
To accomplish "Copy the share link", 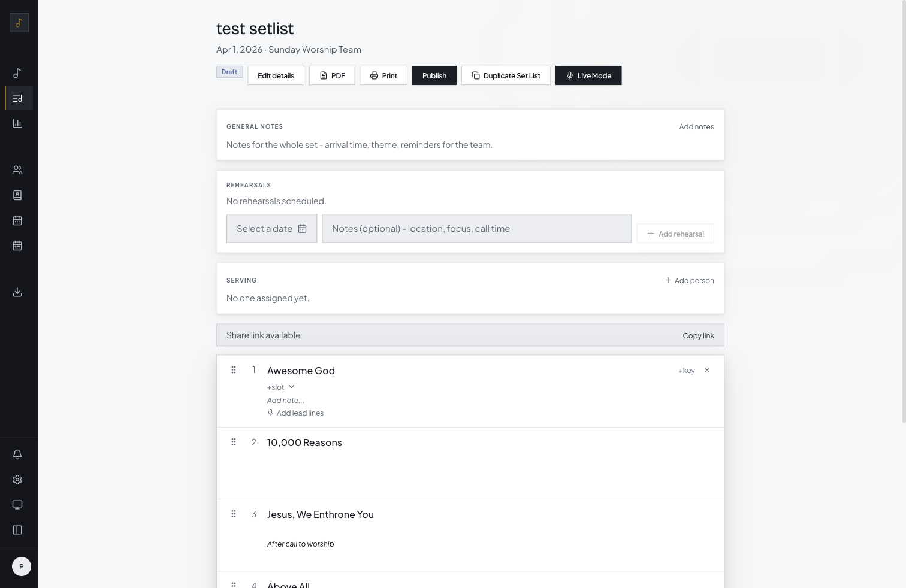I will click(x=698, y=335).
